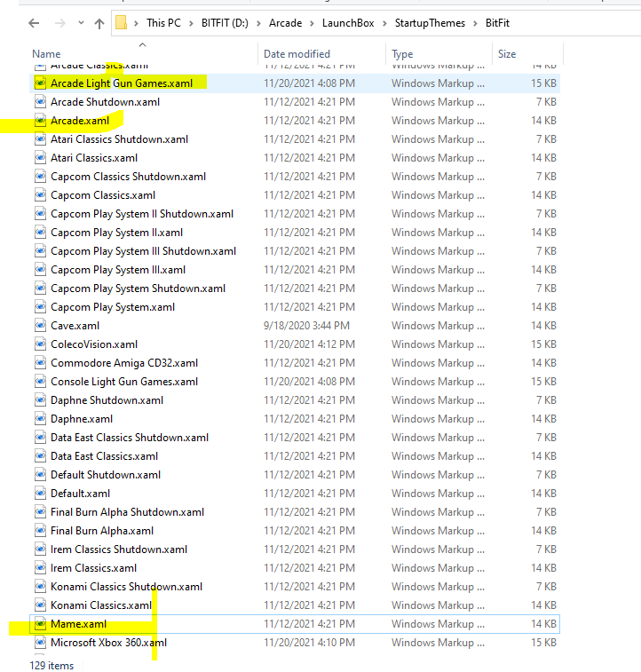Click icon of Capcom Play System III.xaml

click(40, 270)
